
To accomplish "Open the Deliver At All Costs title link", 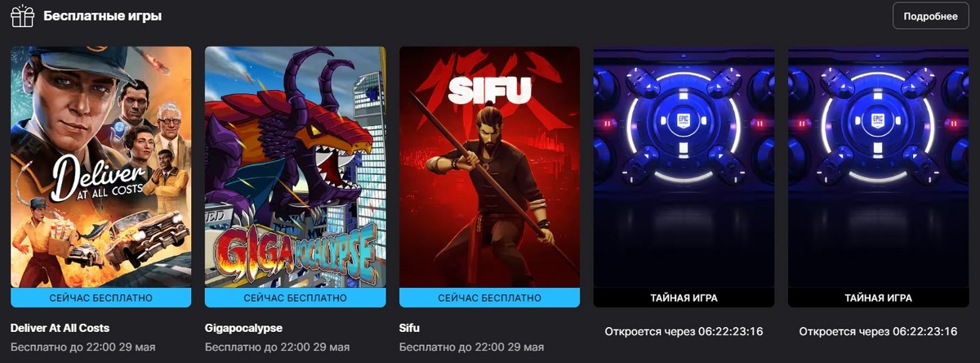I will pos(60,328).
